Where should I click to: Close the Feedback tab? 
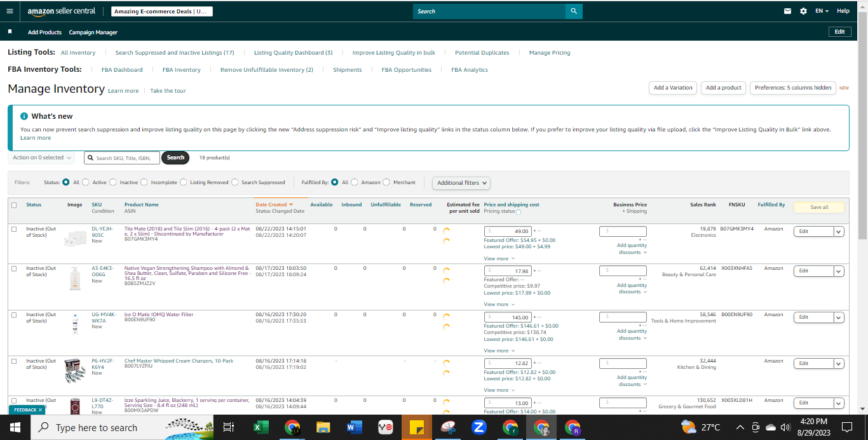click(40, 410)
